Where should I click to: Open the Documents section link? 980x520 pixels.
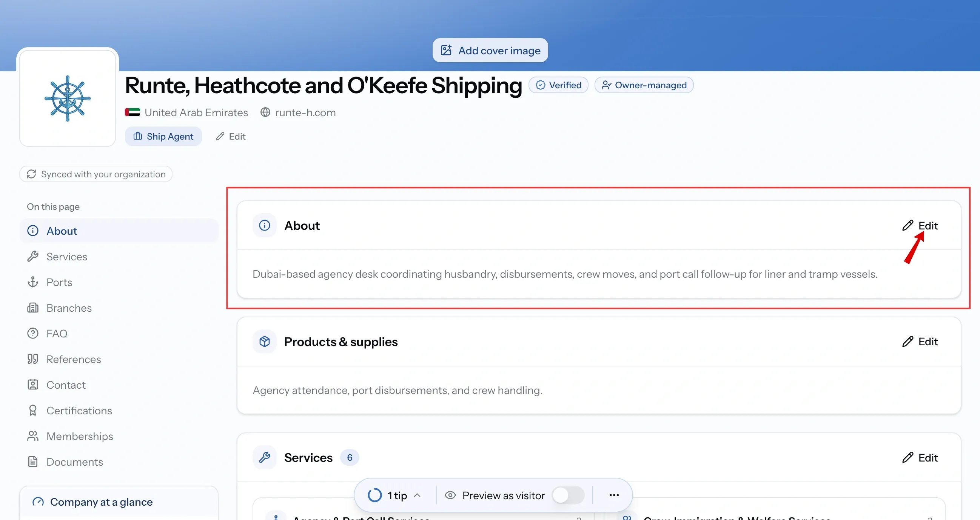(x=119, y=462)
